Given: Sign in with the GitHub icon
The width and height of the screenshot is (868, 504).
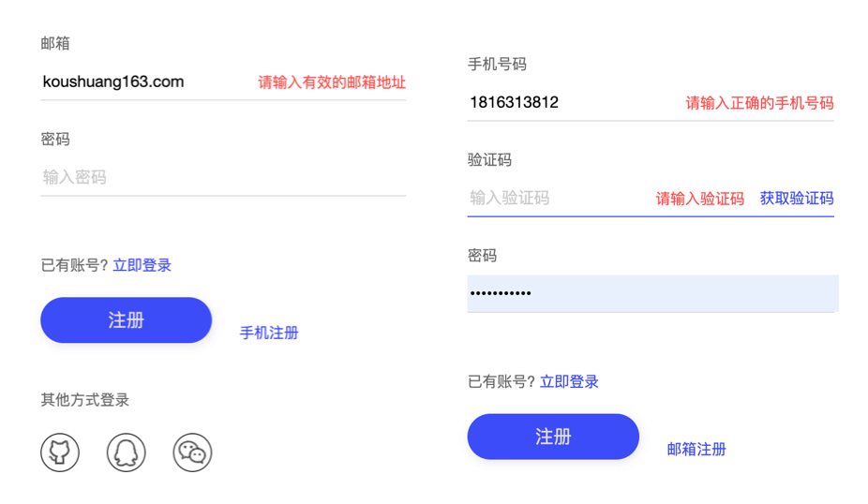Looking at the screenshot, I should point(60,452).
